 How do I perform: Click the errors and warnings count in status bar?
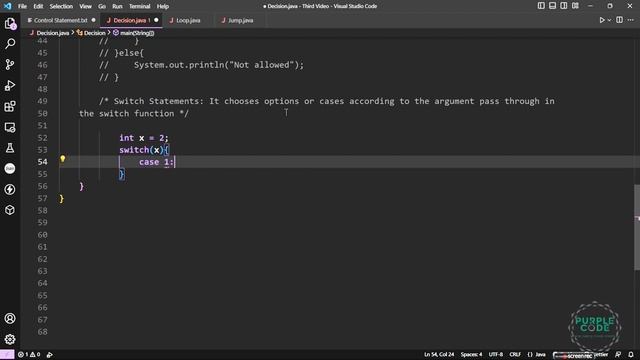pos(29,354)
